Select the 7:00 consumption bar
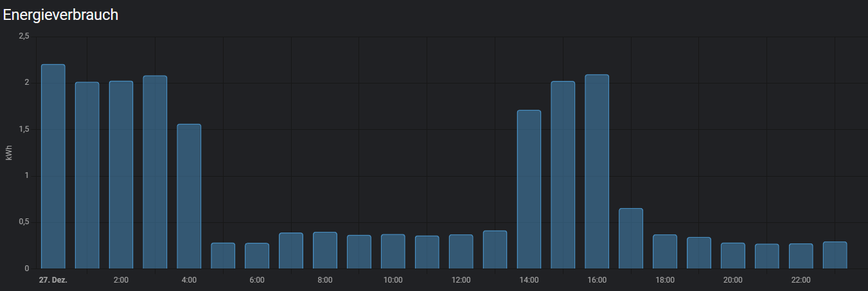868x291 pixels. [x=291, y=251]
